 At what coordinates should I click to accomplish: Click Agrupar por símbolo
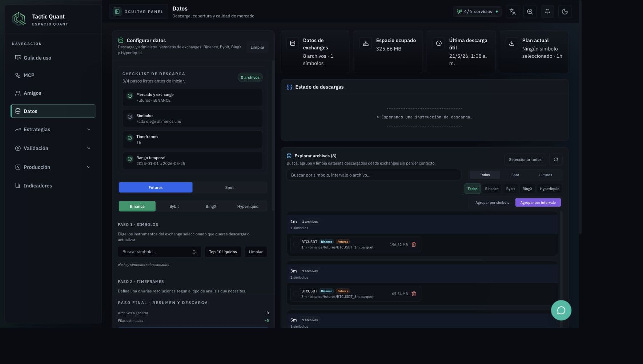(493, 202)
